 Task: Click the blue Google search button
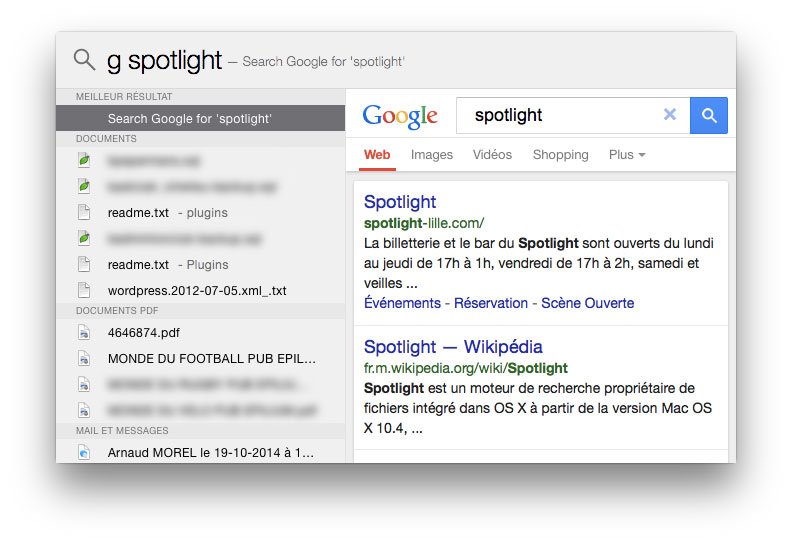pyautogui.click(x=709, y=116)
